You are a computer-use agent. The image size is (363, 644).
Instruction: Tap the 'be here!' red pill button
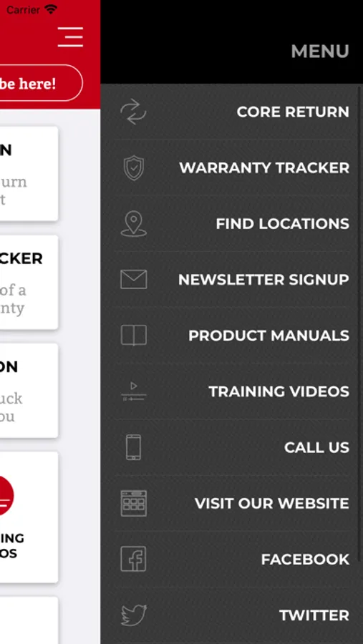point(41,83)
